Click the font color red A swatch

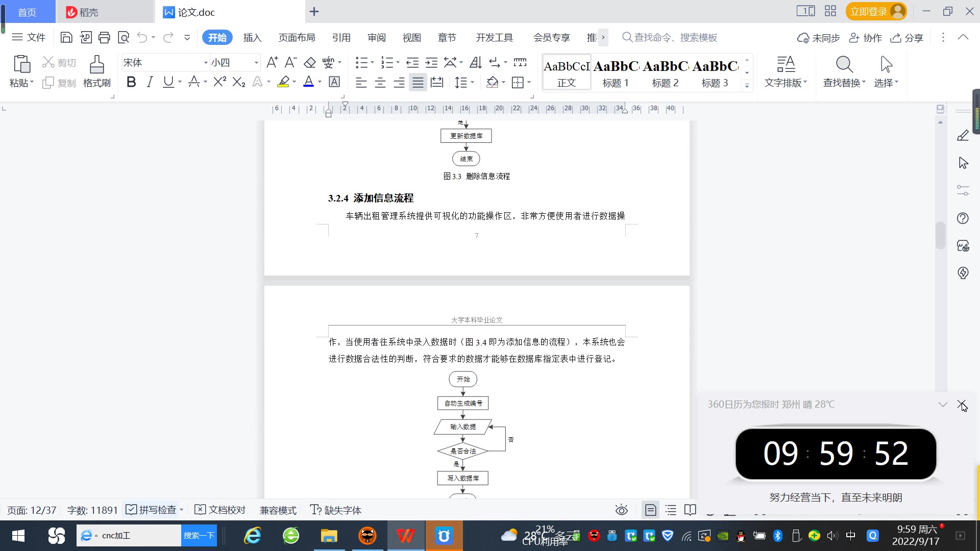(x=308, y=82)
